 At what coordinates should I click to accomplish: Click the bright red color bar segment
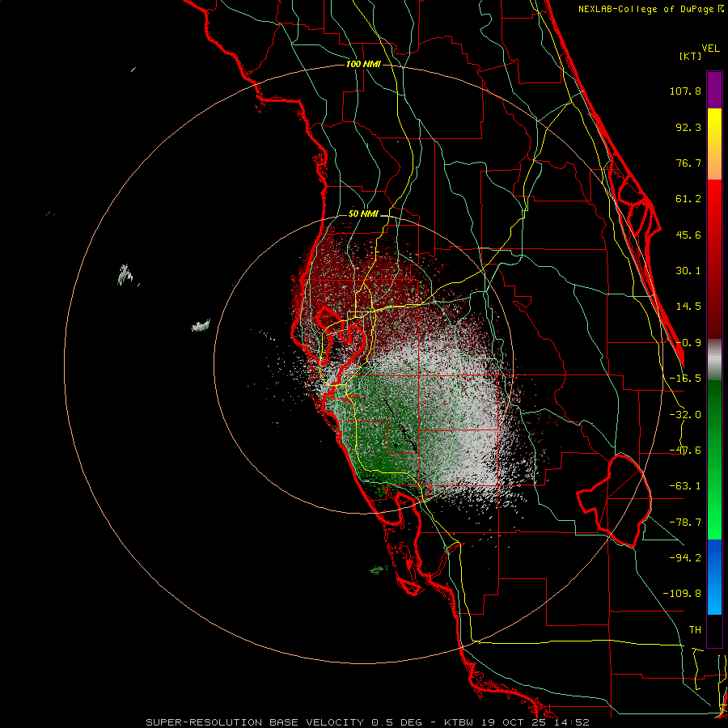click(714, 259)
